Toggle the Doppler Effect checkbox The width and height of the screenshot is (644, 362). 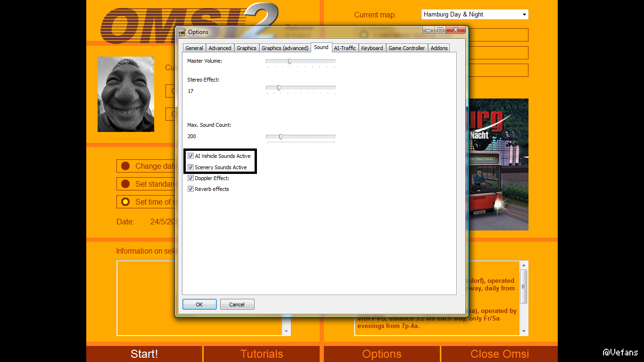[x=190, y=178]
